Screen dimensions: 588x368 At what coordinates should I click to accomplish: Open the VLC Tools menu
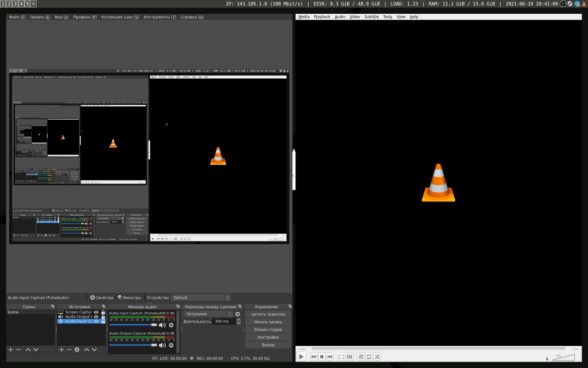pos(388,17)
